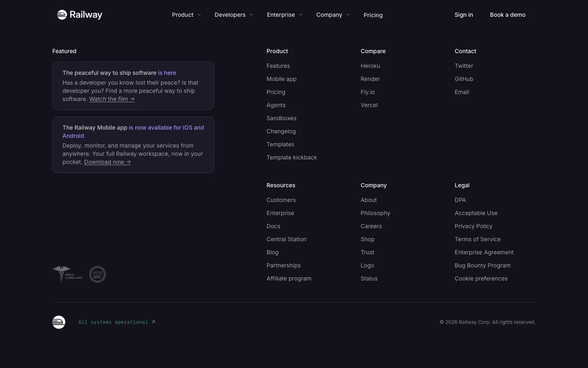Click Pricing in the Product footer column
Viewport: 588px width, 368px height.
[276, 92]
